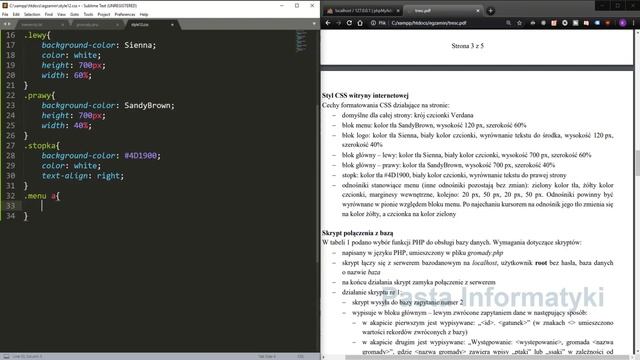Open the Tools menu
The height and width of the screenshot is (360, 640).
tap(88, 14)
